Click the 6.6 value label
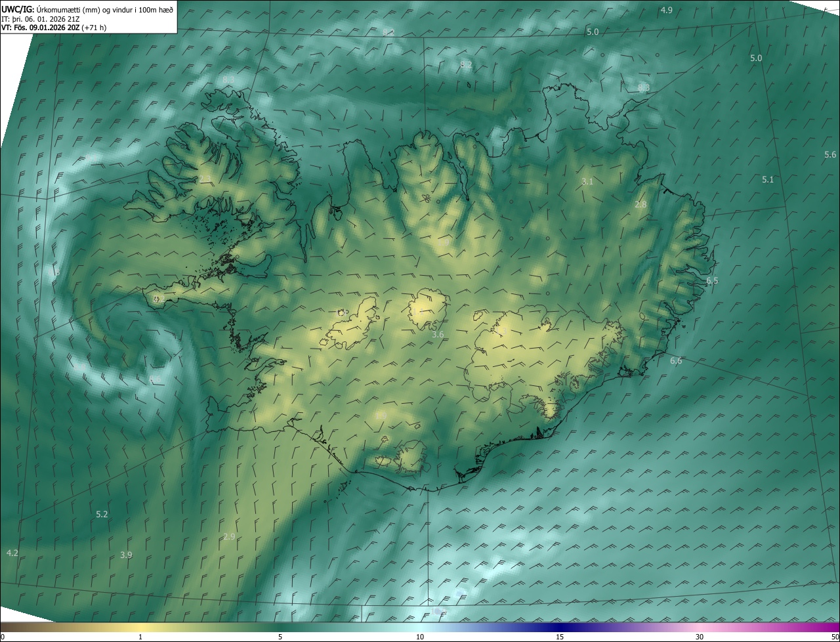 pyautogui.click(x=676, y=360)
